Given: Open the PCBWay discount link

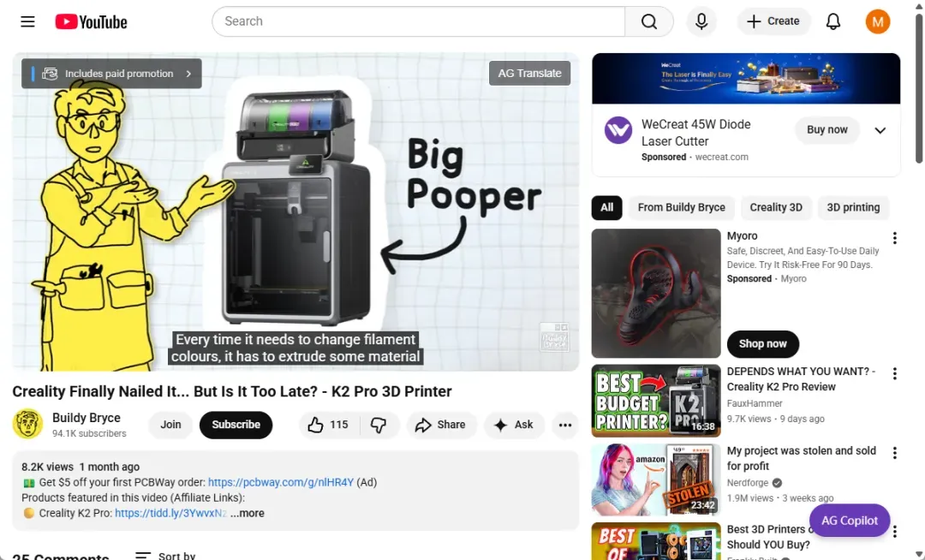Looking at the screenshot, I should click(281, 482).
